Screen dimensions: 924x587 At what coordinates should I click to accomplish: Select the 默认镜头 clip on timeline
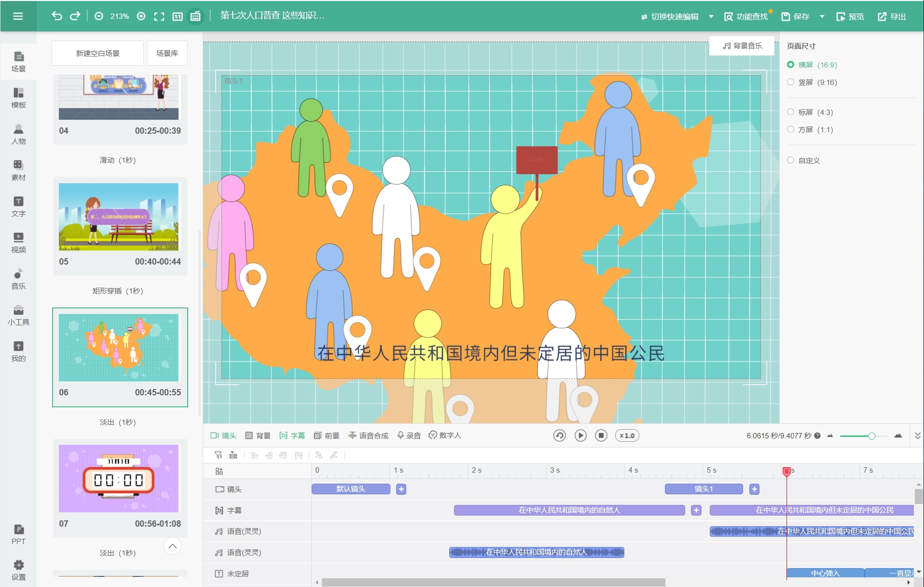[351, 489]
